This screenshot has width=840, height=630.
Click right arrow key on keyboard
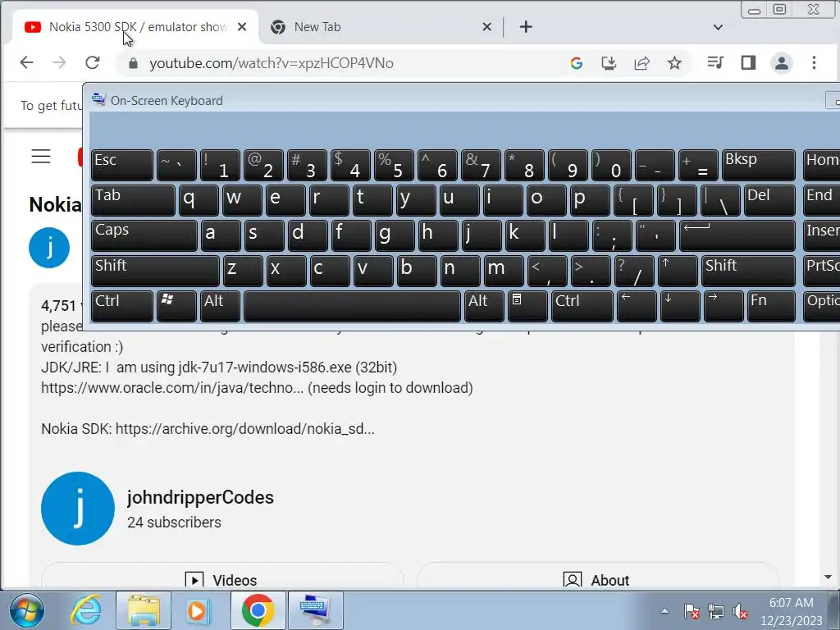coord(724,307)
